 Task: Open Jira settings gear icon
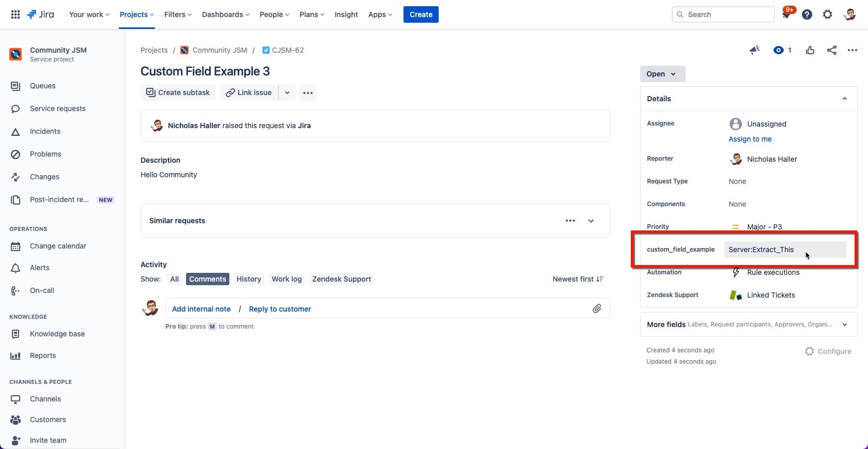point(828,14)
